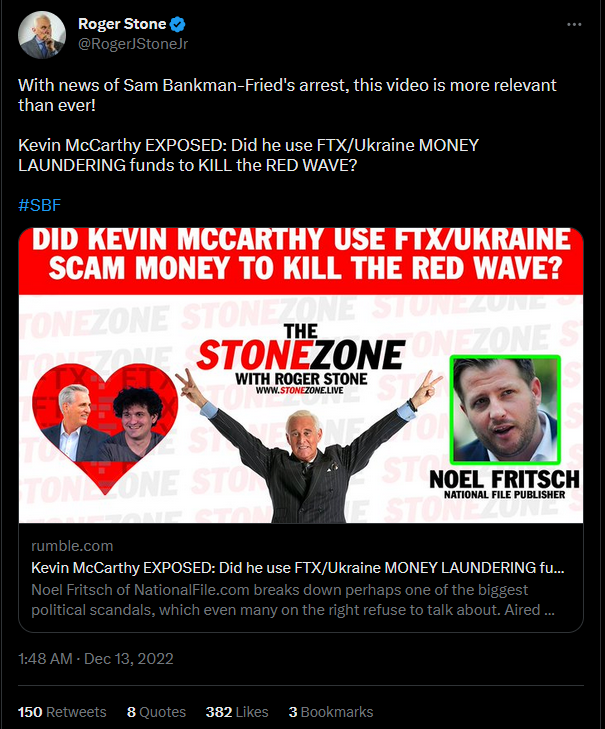Show the 8 Quotes list
The image size is (605, 729).
click(x=156, y=712)
